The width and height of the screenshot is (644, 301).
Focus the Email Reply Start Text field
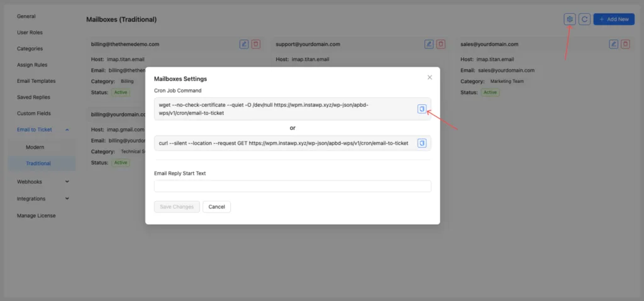292,186
